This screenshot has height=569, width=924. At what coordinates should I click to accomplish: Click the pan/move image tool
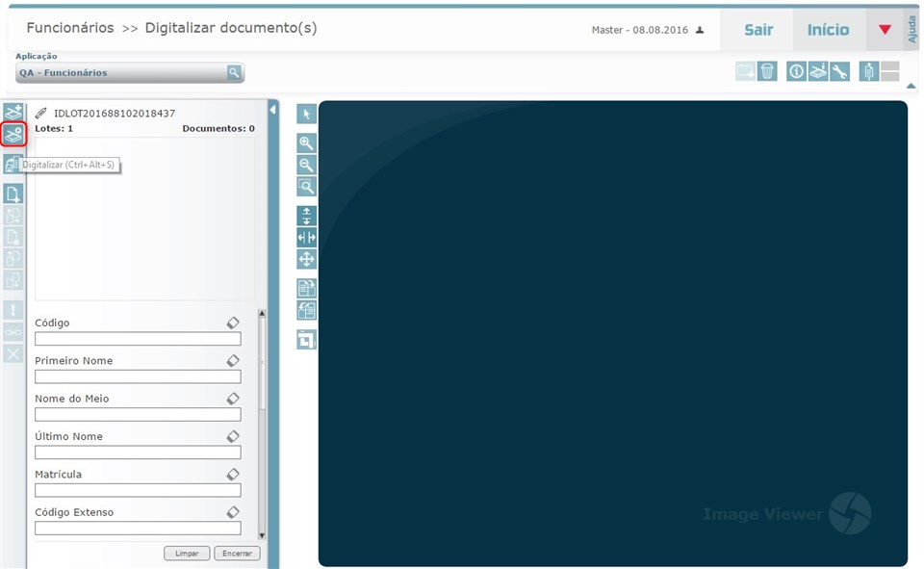click(305, 258)
